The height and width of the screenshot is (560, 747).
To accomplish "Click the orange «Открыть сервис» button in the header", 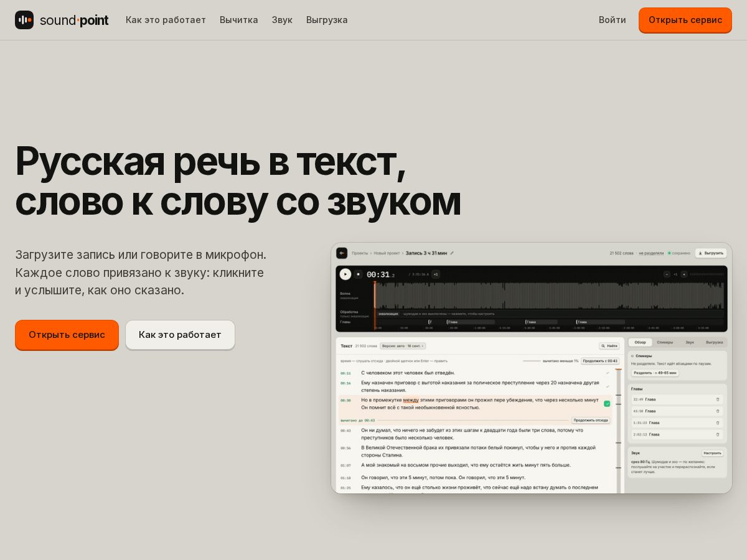I will 685,20.
